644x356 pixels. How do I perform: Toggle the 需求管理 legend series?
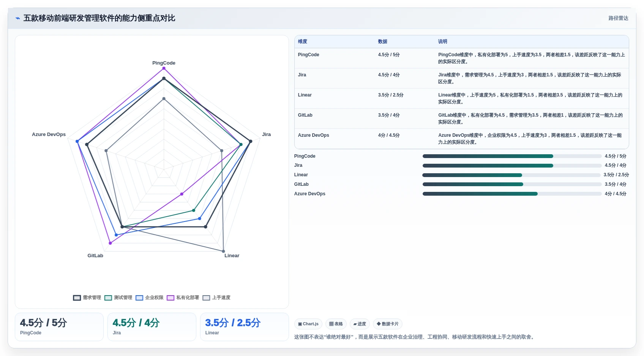pos(87,297)
